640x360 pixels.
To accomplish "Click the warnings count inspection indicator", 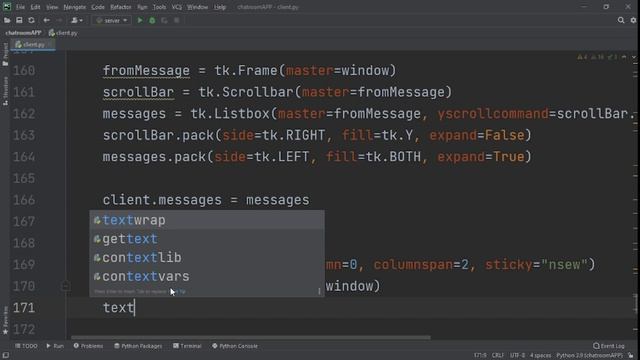I will coord(582,57).
